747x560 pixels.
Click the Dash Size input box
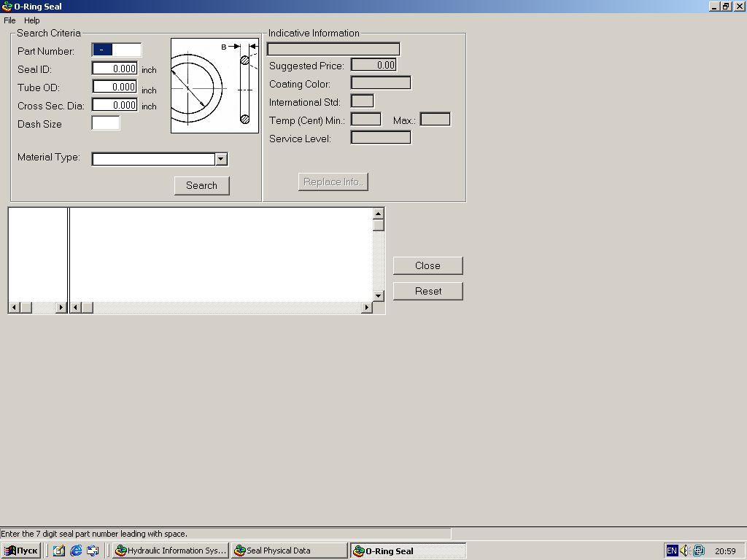point(106,123)
